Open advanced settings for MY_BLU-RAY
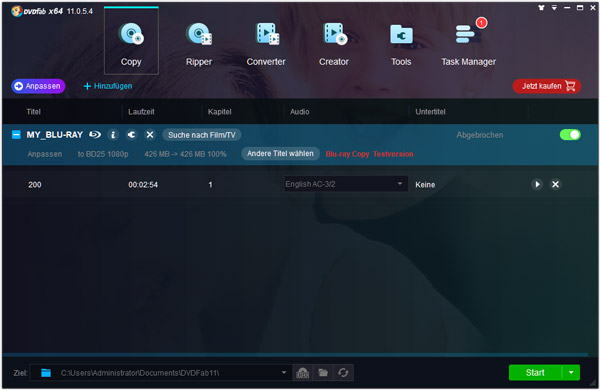The image size is (600, 390). pyautogui.click(x=131, y=135)
